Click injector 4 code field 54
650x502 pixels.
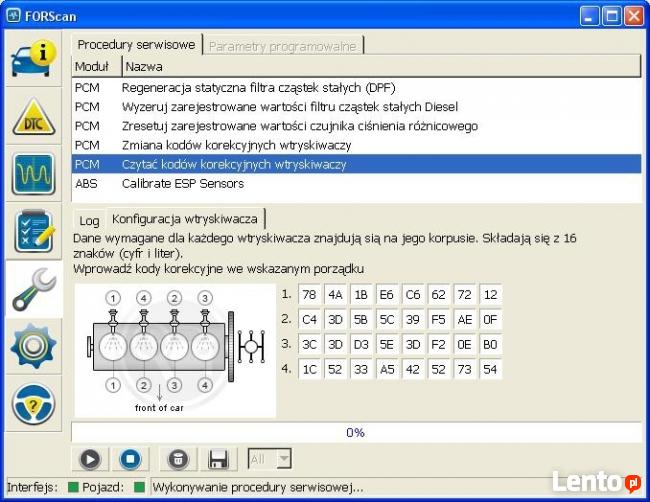490,369
